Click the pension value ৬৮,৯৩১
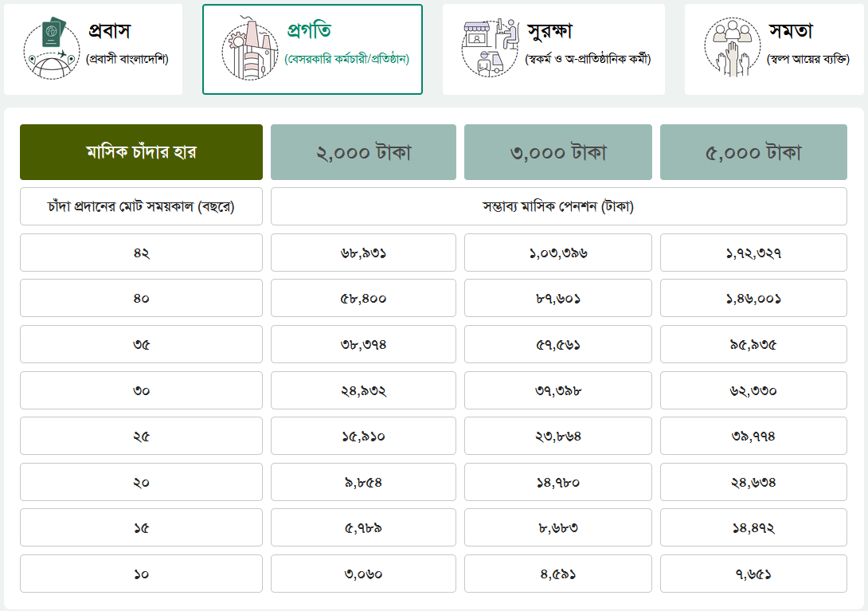 (x=363, y=253)
